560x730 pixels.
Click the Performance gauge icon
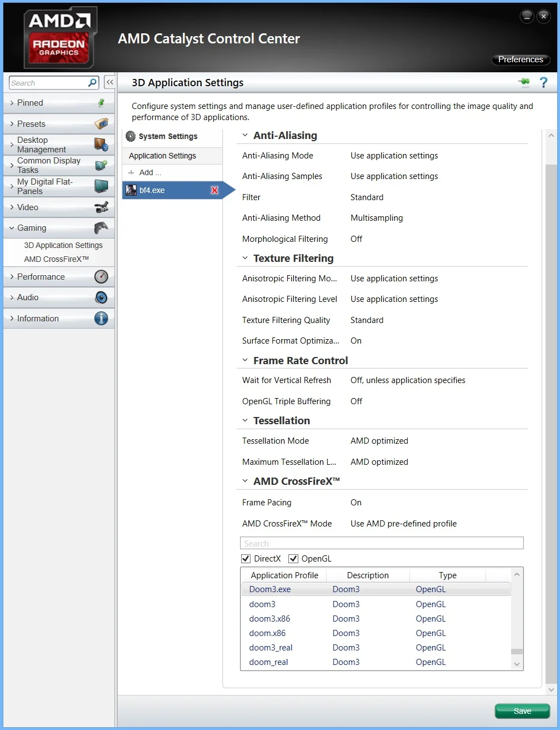(101, 276)
